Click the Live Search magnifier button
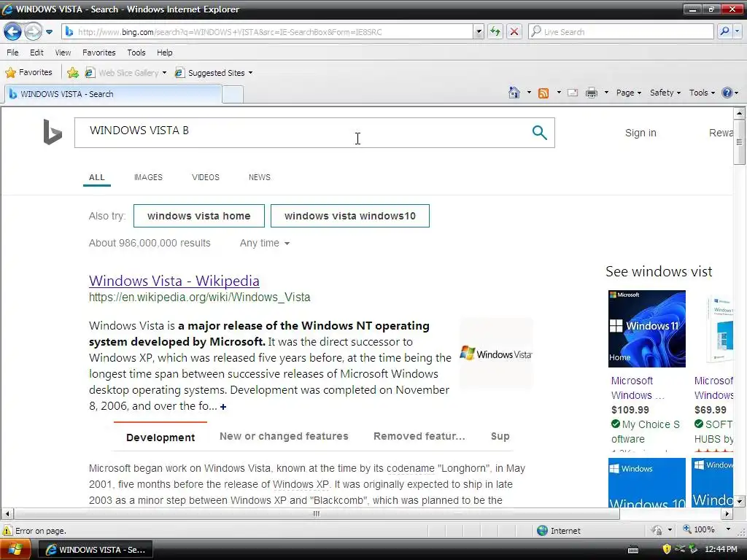747x560 pixels. coord(724,32)
